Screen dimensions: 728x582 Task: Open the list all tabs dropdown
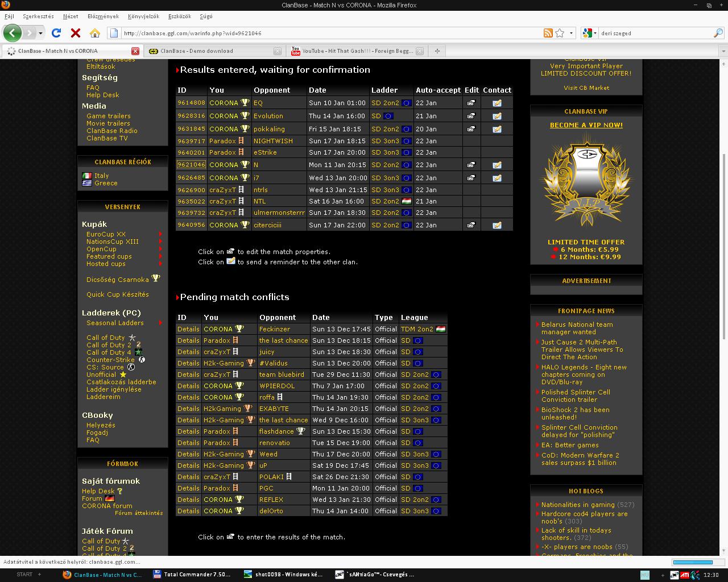coord(723,51)
